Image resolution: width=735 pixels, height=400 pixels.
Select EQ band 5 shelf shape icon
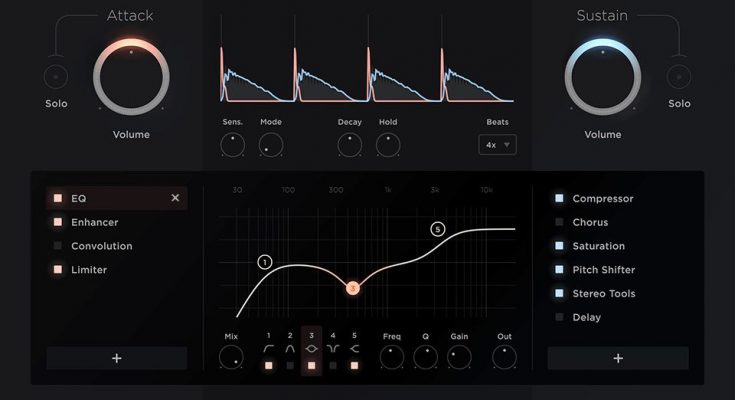coord(354,349)
